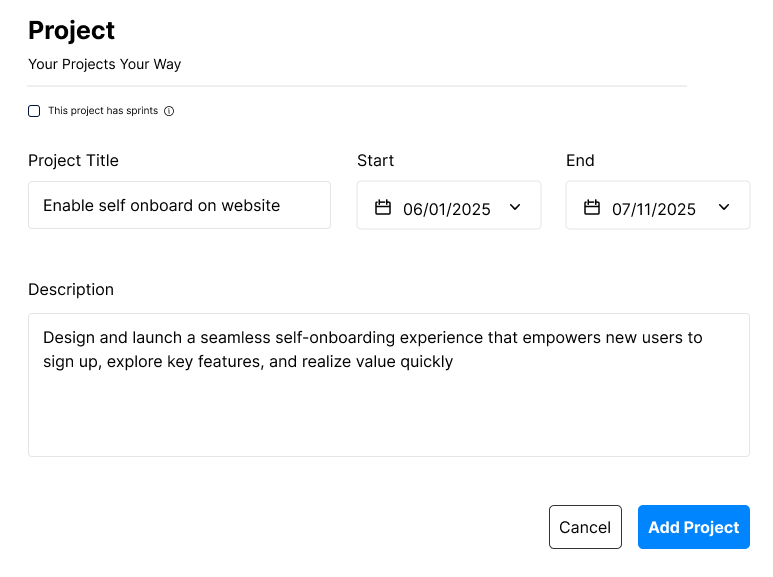
Task: Click the divider line under the subtitle
Action: 357,86
